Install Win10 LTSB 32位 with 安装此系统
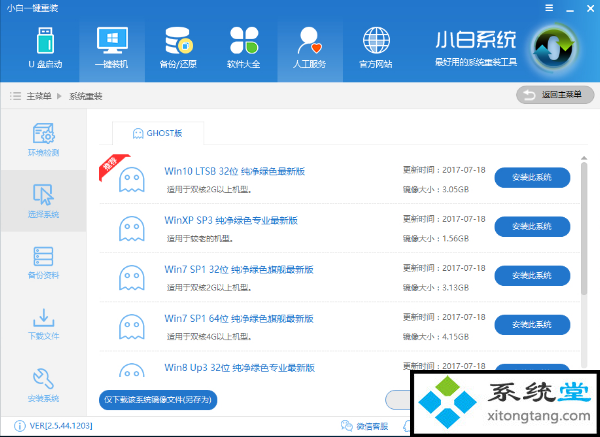This screenshot has width=600, height=437. 532,177
